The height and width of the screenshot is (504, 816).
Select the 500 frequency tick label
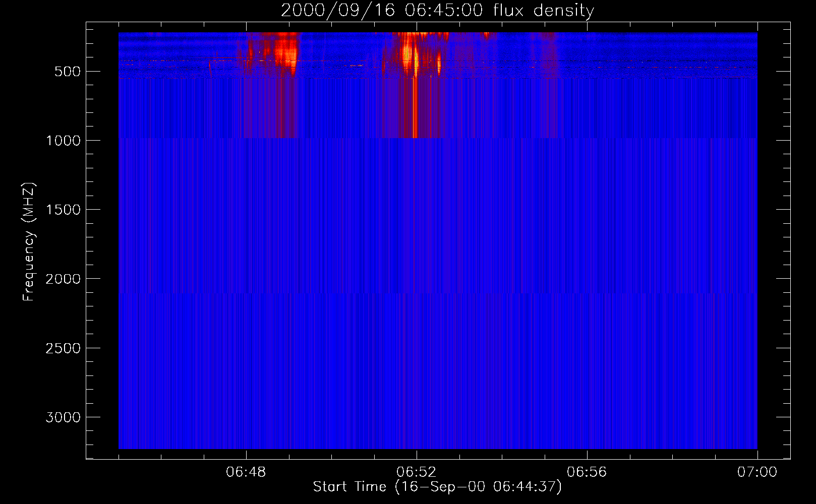coord(68,72)
